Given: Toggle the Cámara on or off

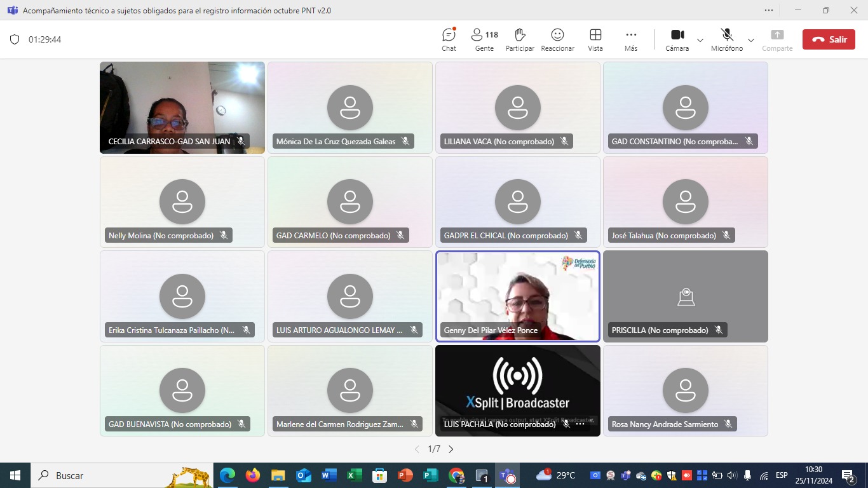Looking at the screenshot, I should pos(677,39).
